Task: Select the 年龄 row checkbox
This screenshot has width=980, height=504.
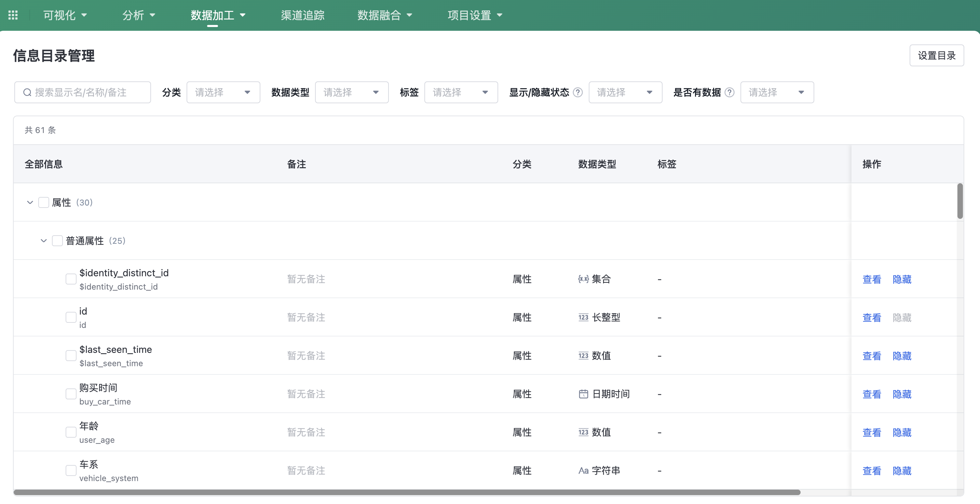Action: (71, 433)
